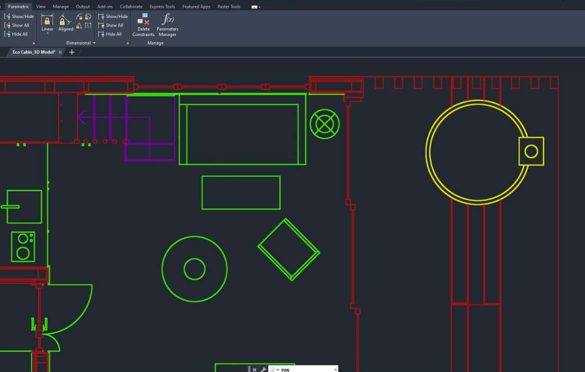The image size is (585, 372).
Task: Switch to the View ribbon tab
Action: tap(41, 7)
